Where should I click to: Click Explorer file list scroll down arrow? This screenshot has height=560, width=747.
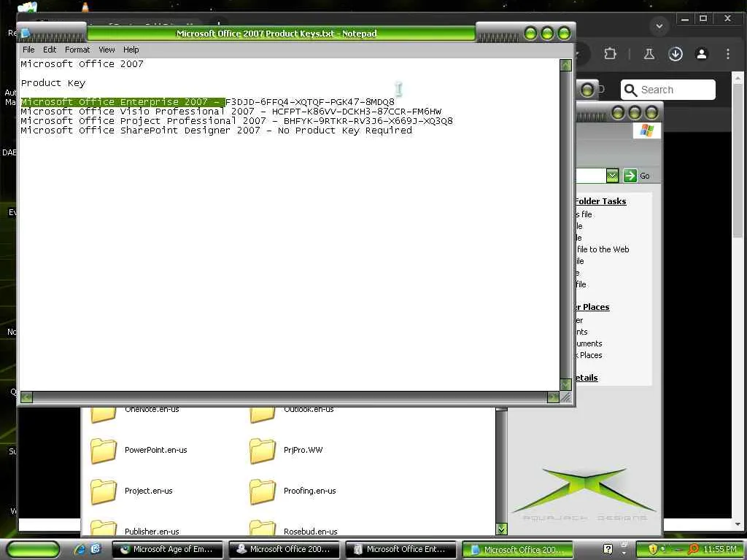coord(501,529)
